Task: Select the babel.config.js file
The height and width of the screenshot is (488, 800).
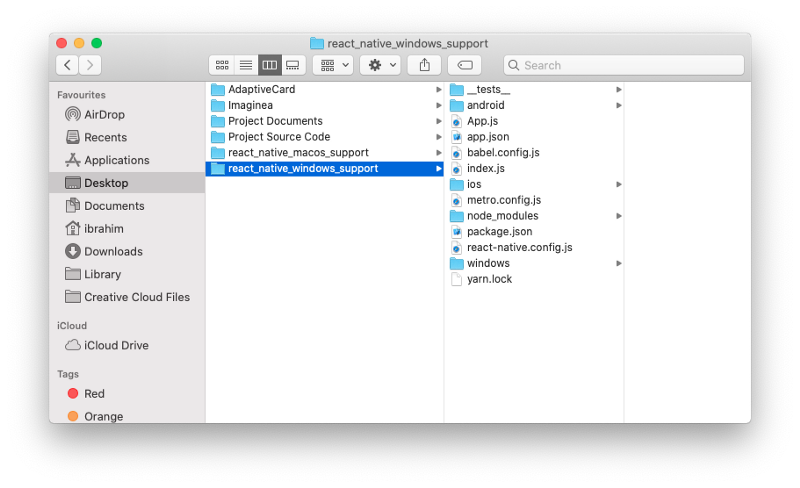Action: [x=534, y=153]
